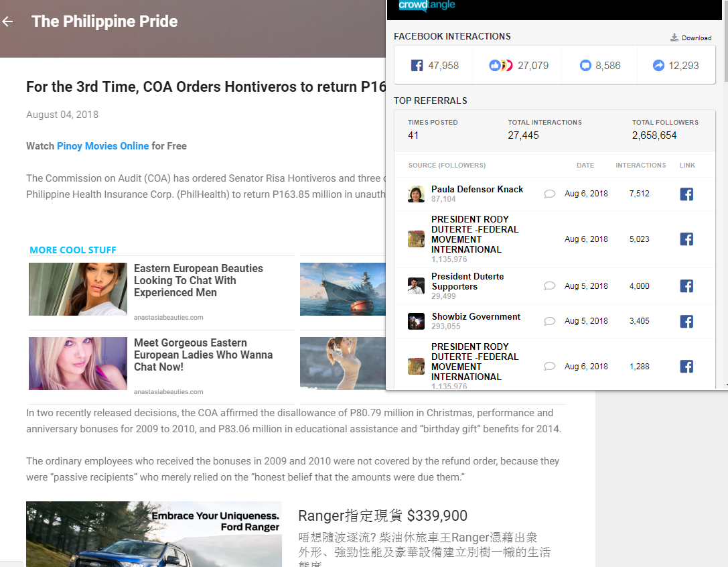
Task: Open the President Duterte Supporters source name
Action: point(467,281)
